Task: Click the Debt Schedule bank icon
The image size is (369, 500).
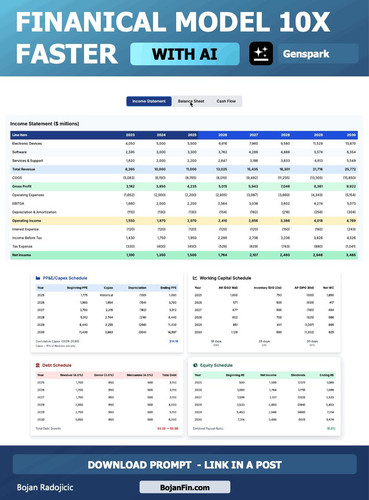Action: [38, 365]
